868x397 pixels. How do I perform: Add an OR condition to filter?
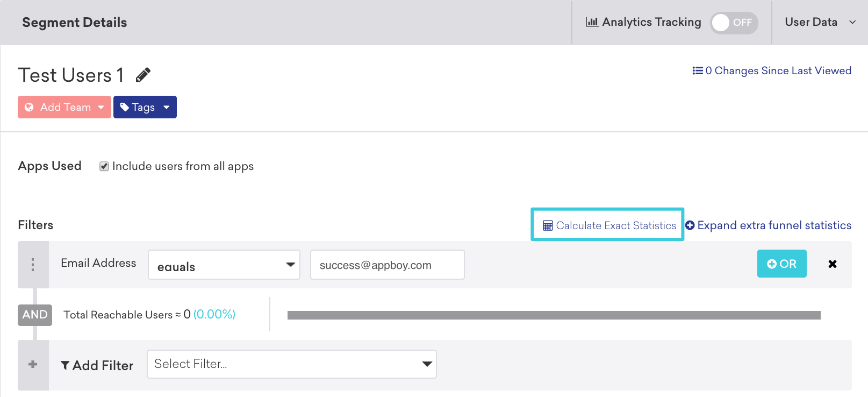pos(782,264)
